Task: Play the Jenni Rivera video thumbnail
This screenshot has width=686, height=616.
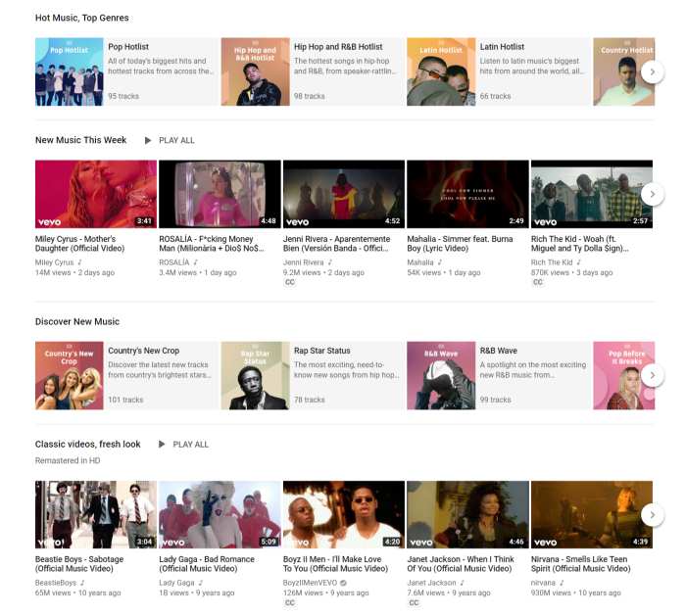Action: [344, 194]
